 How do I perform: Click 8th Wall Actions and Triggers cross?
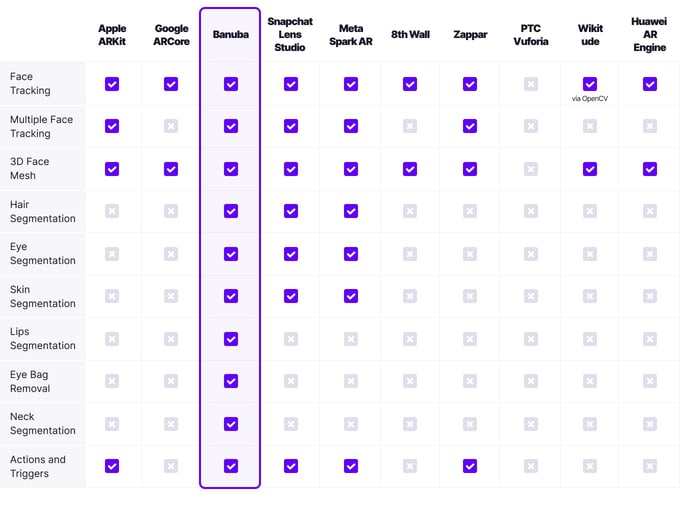[x=410, y=466]
